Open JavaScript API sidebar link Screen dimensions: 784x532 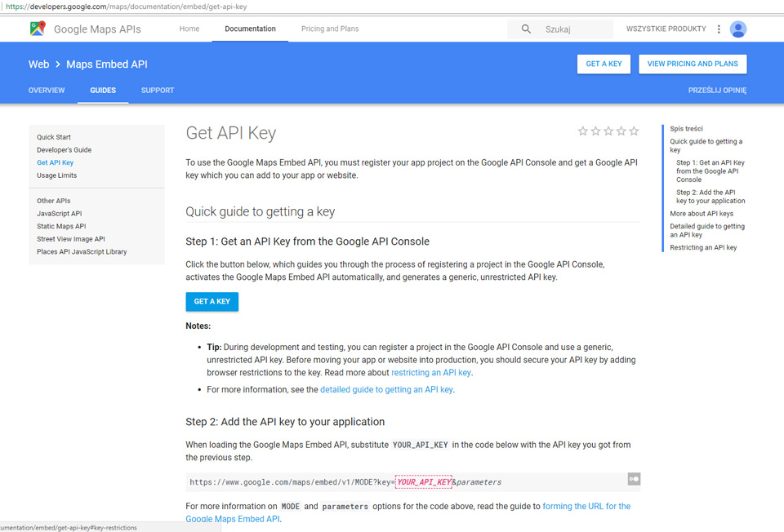point(59,213)
